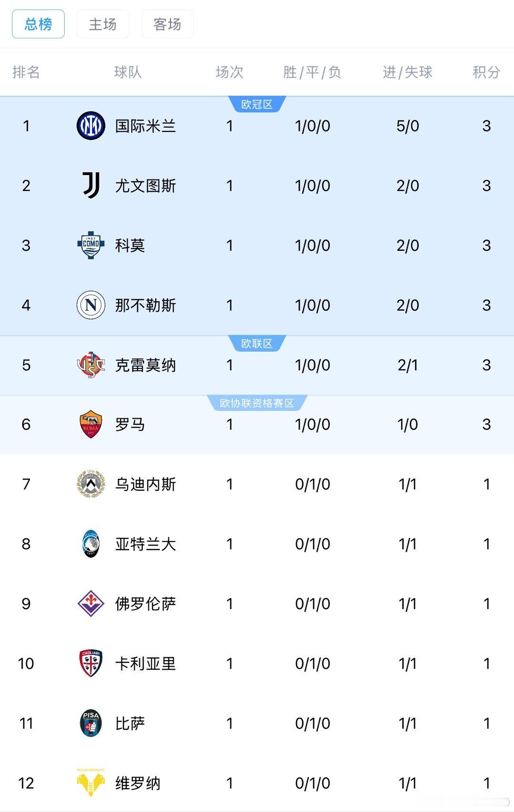This screenshot has height=812, width=514.
Task: Click the 进/失球 column header
Action: coord(407,72)
